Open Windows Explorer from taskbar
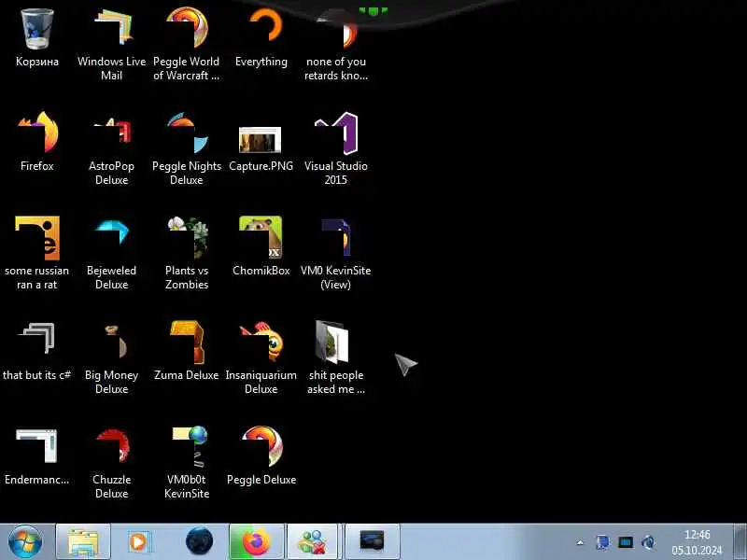This screenshot has width=747, height=560. click(x=83, y=542)
